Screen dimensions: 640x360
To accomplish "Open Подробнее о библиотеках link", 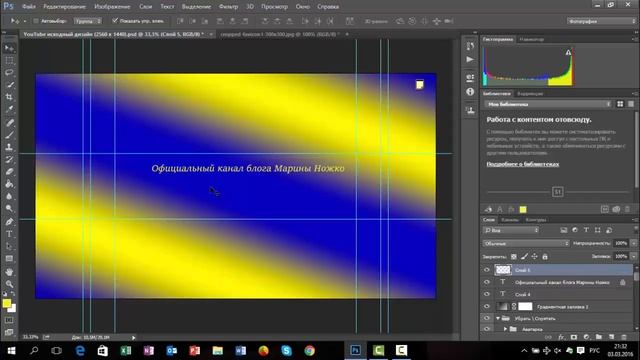I will point(522,164).
